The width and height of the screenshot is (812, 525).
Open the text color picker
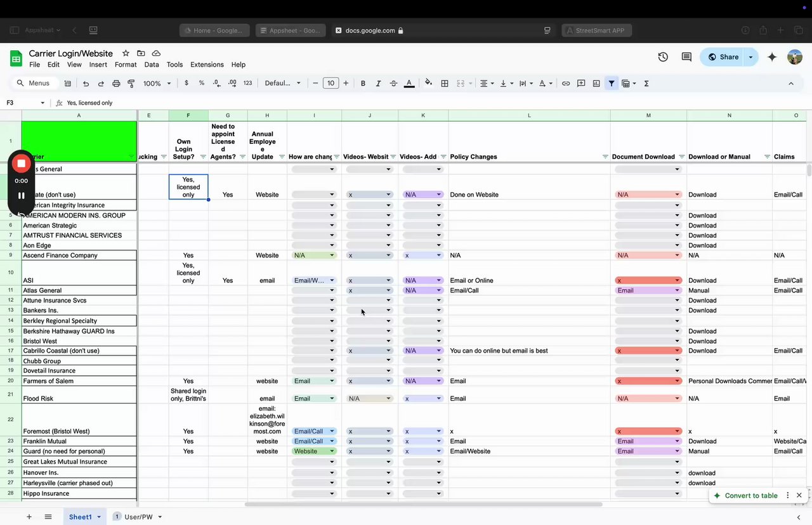[409, 83]
